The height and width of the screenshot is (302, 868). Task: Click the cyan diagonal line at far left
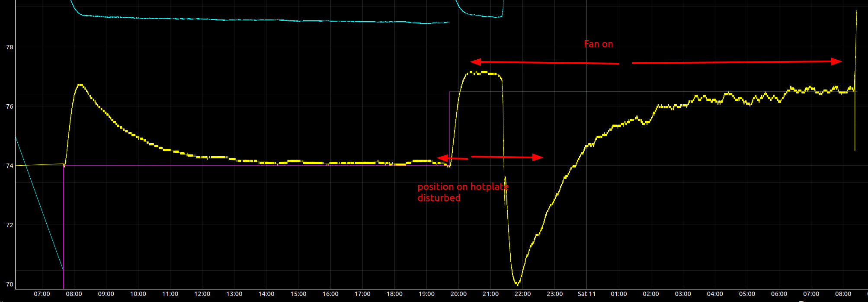point(39,202)
